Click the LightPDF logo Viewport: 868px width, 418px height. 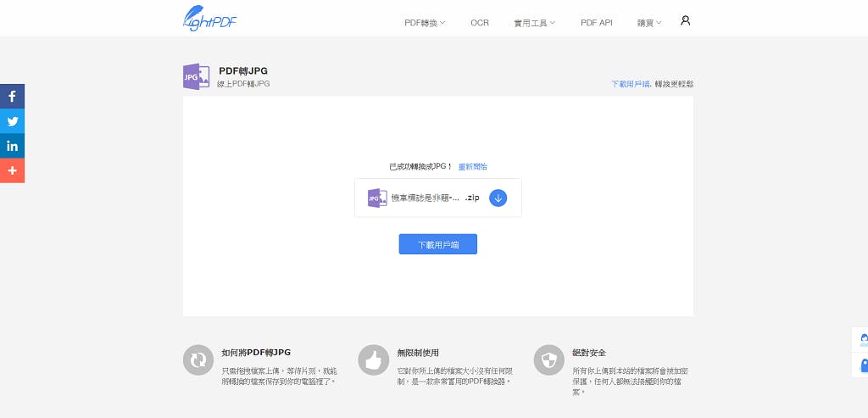(x=209, y=19)
